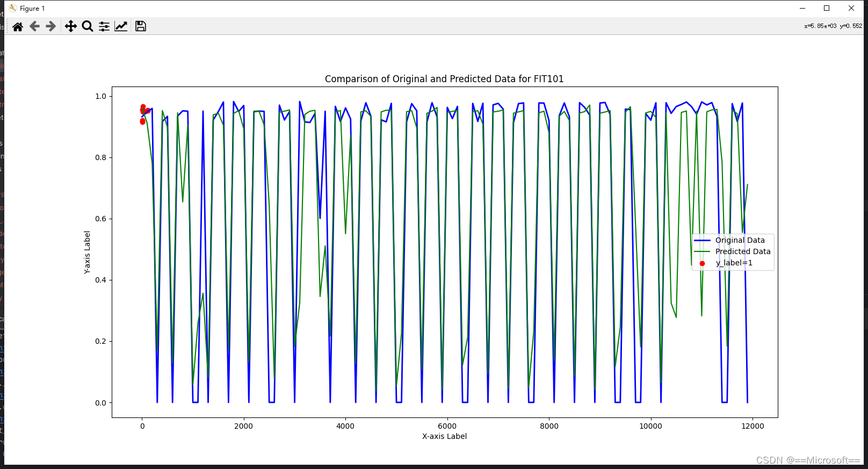
Task: Click the red scatter points near x=0
Action: [x=144, y=113]
